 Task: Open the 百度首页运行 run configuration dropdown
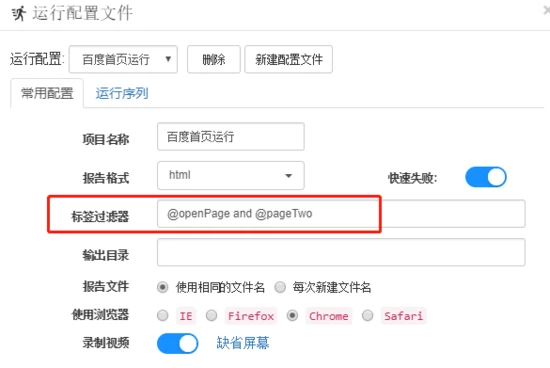point(123,59)
